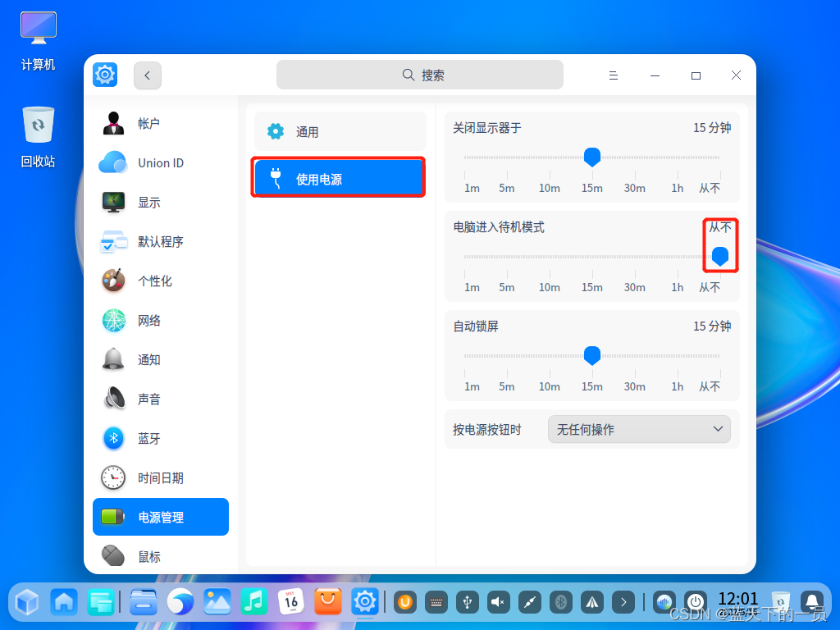Click the orange U tray icon
840x630 pixels.
(x=405, y=603)
